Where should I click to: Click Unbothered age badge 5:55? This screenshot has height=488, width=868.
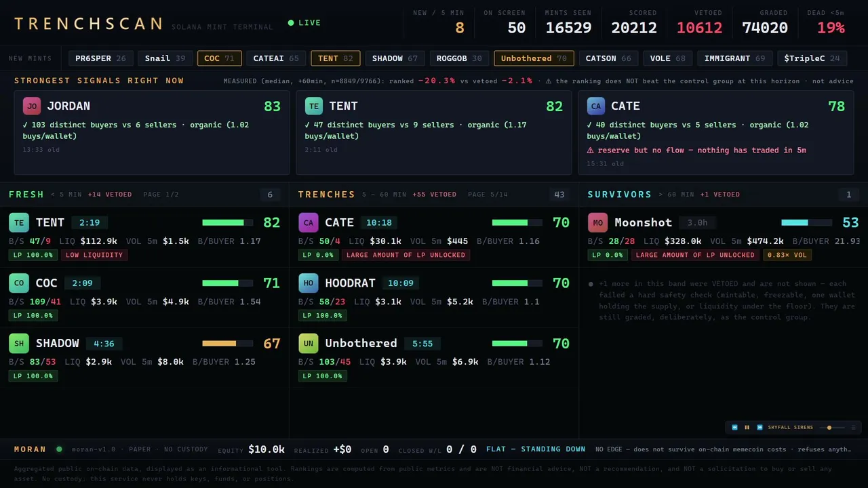coord(422,343)
